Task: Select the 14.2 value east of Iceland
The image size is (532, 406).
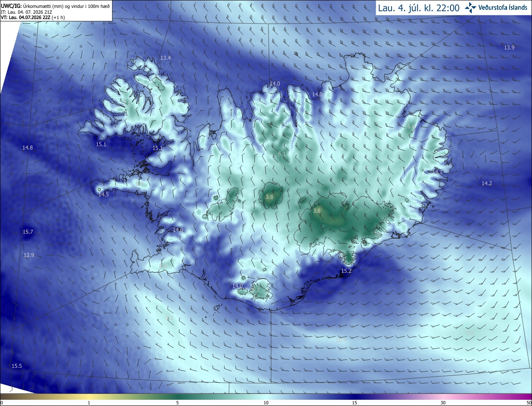Action: 487,183
